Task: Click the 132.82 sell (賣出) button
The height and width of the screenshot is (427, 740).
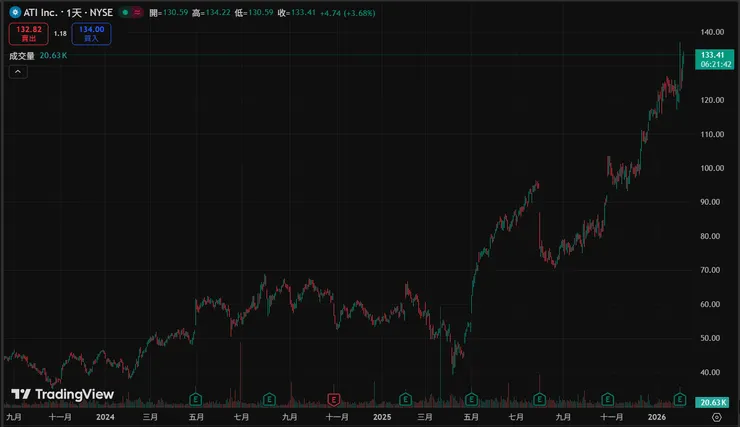Action: click(29, 33)
